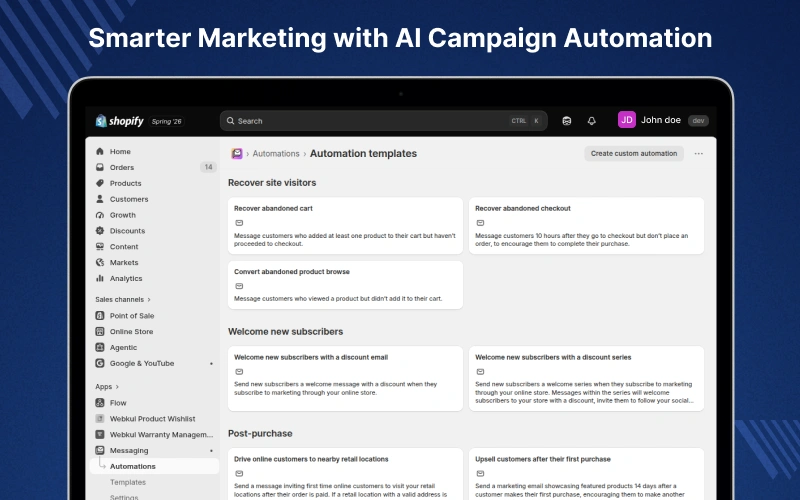The image size is (800, 500).
Task: Open Welcome new subscribers with a discount email
Action: point(345,379)
